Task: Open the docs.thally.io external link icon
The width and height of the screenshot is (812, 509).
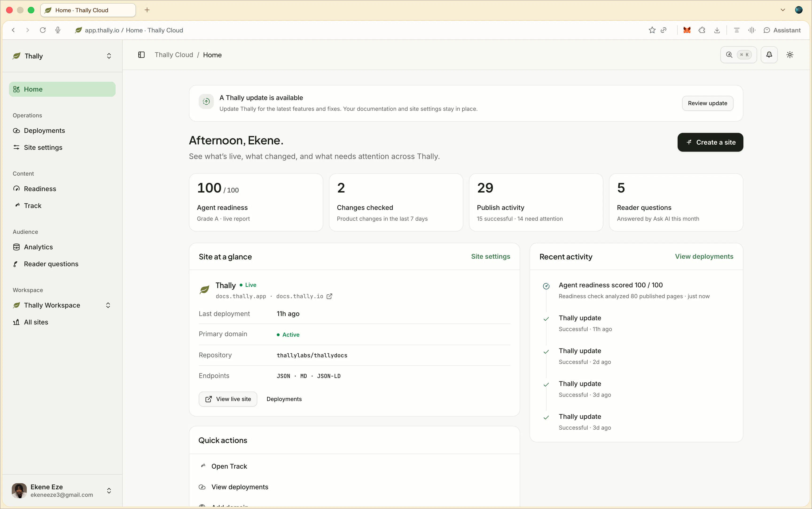Action: [x=329, y=296]
